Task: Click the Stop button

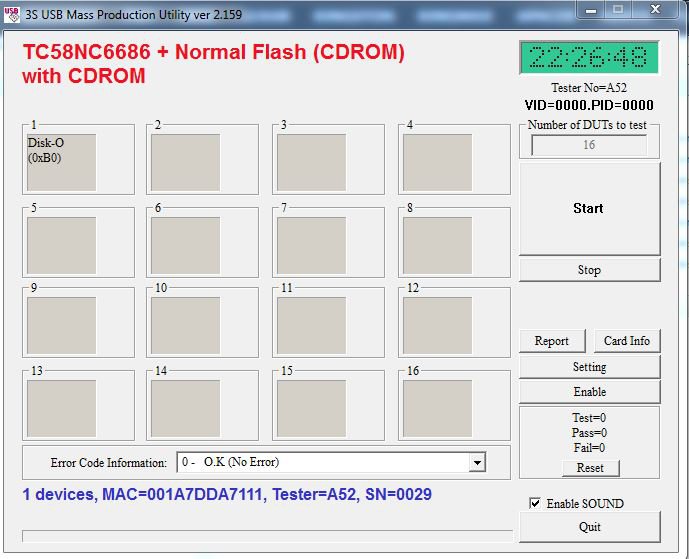Action: tap(589, 270)
